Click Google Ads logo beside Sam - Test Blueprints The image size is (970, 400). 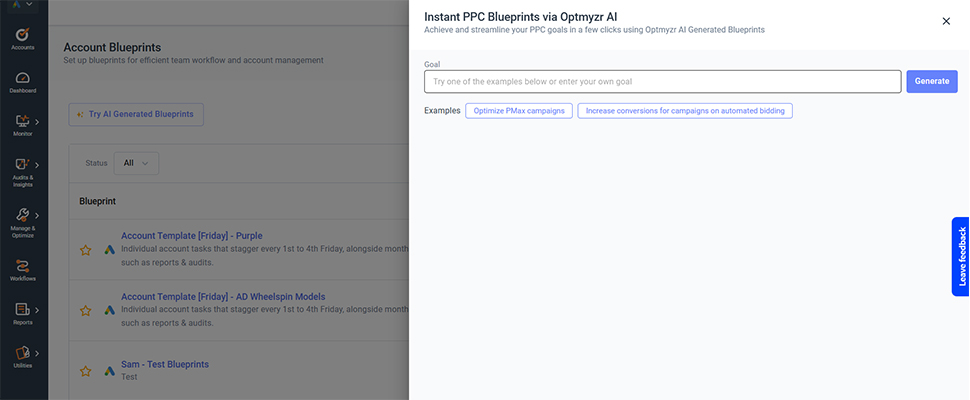[109, 371]
